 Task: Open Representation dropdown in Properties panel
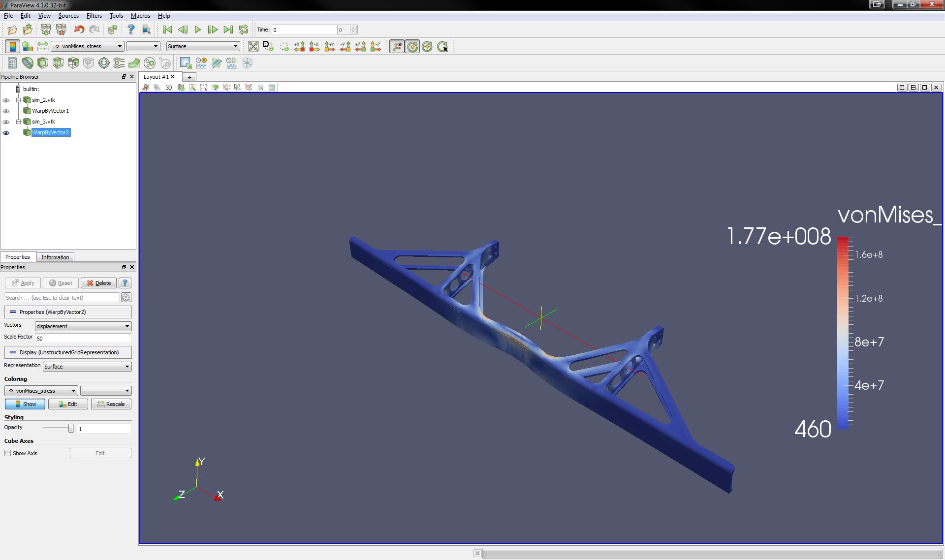(x=87, y=367)
